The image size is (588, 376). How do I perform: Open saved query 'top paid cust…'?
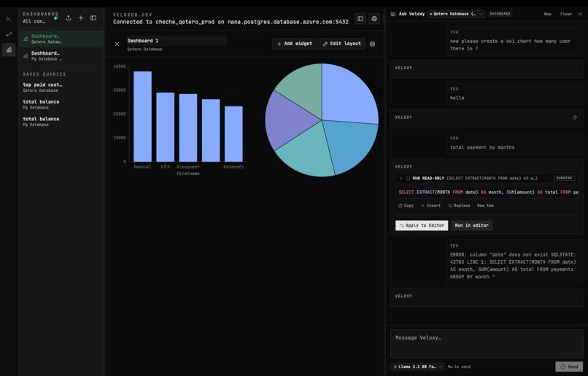tap(42, 87)
